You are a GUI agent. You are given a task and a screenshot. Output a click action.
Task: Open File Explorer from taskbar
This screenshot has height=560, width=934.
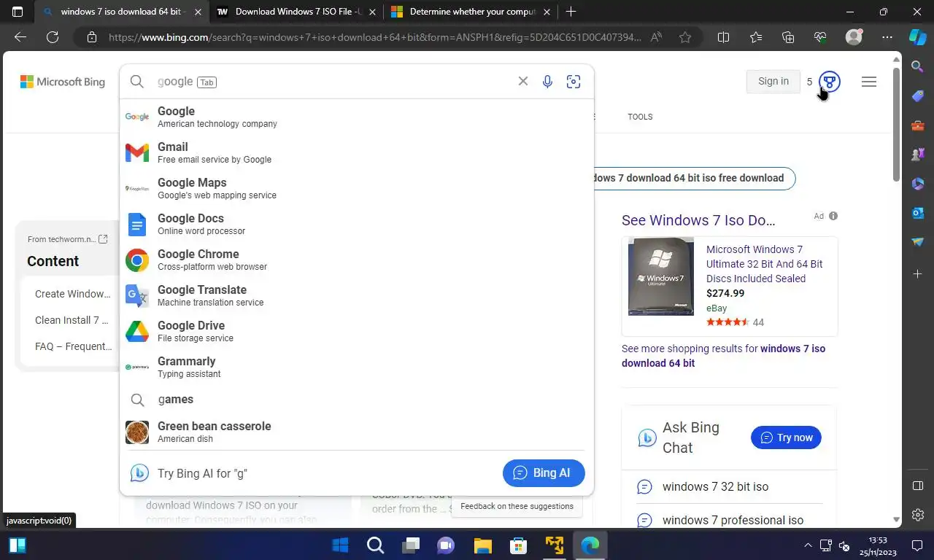483,545
